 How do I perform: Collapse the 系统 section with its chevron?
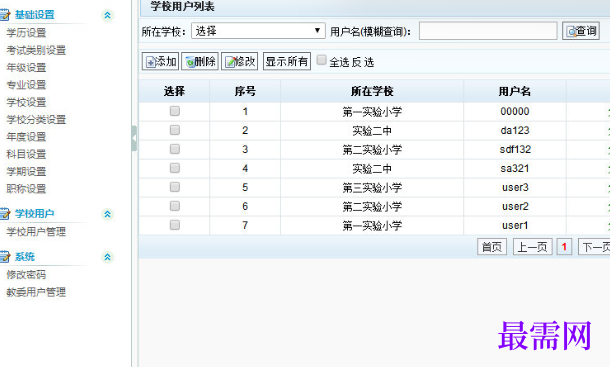point(107,257)
